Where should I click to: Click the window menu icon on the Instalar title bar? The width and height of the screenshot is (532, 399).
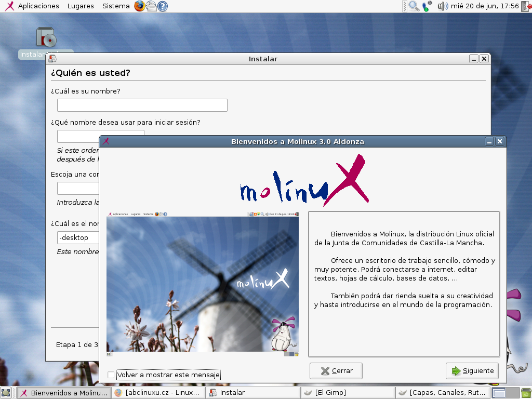(x=52, y=59)
